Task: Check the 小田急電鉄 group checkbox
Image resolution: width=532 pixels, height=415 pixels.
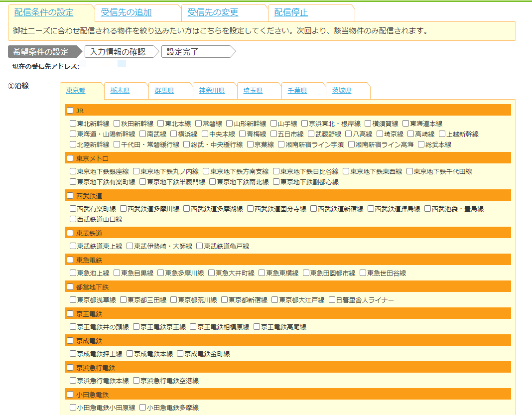Action: click(x=70, y=394)
